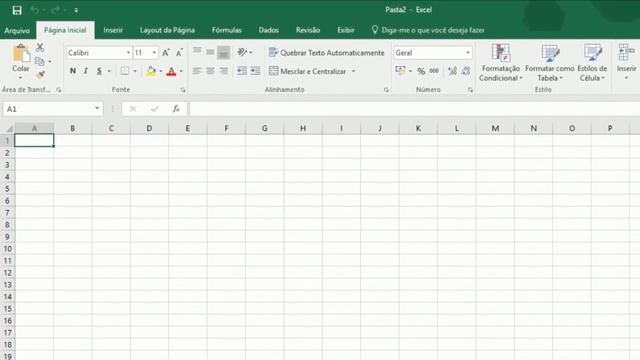Click the Save icon in the title bar
This screenshot has width=640, height=360.
[x=17, y=10]
